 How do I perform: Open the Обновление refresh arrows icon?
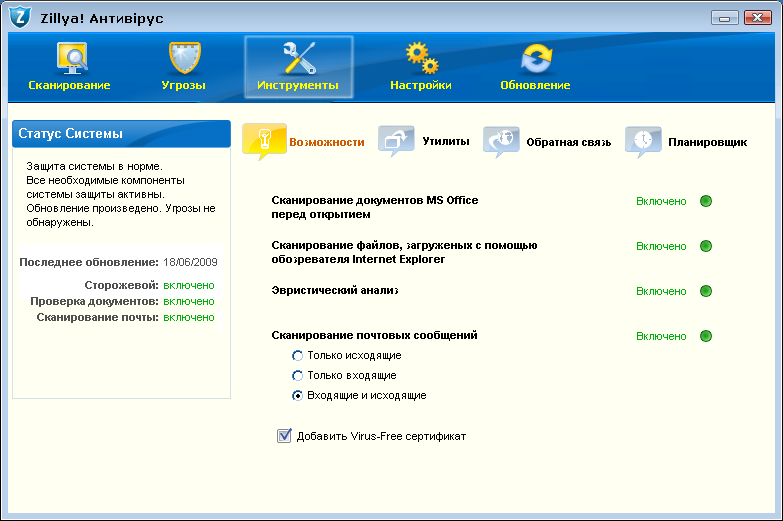[536, 58]
